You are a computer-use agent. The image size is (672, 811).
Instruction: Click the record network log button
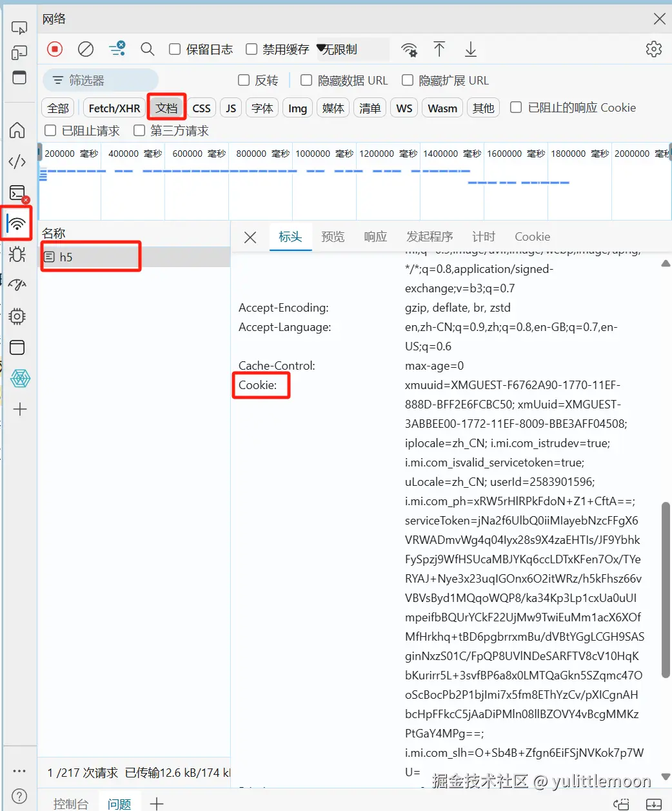[x=55, y=49]
